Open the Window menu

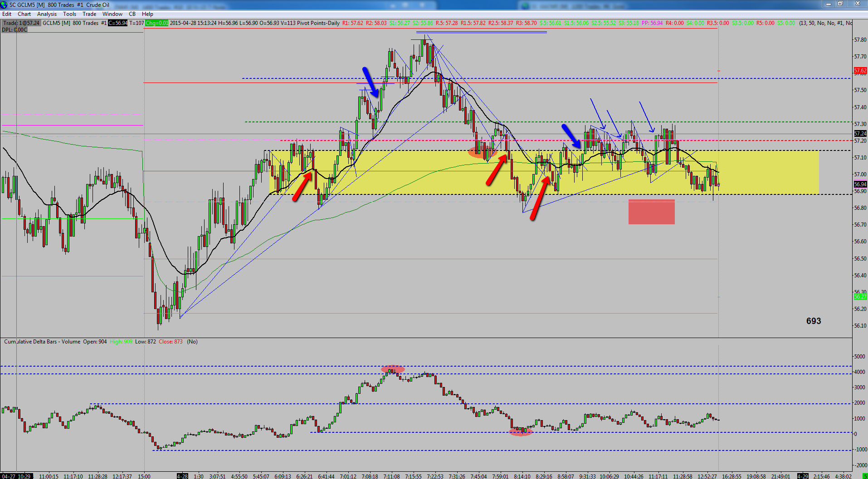coord(112,14)
